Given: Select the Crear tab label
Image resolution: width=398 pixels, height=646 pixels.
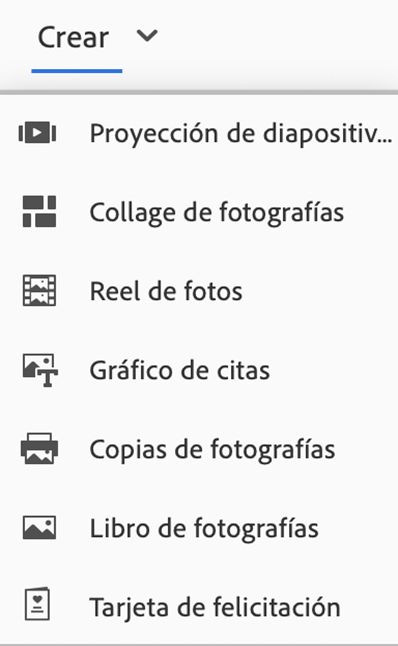Looking at the screenshot, I should coord(73,37).
